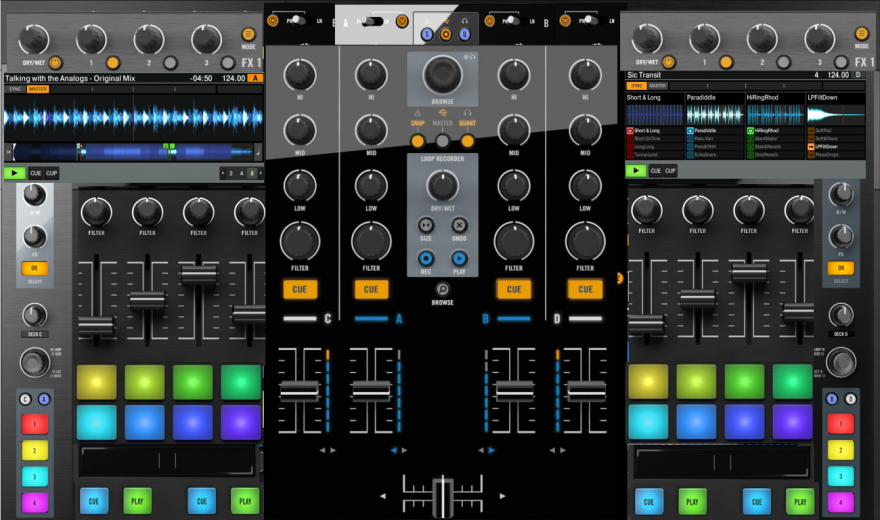Click the magnifier BROWSE icon below Loop Recorder

[442, 288]
